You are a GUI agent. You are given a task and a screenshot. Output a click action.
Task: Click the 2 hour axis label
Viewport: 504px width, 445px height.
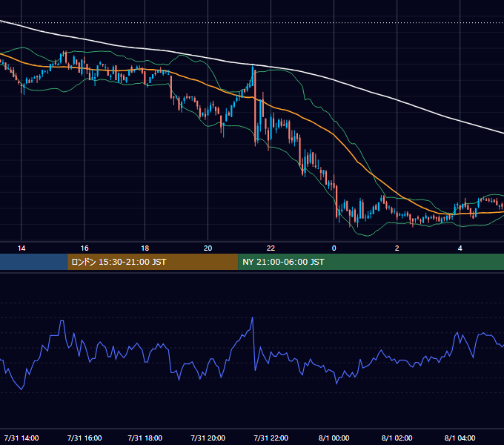(x=397, y=248)
